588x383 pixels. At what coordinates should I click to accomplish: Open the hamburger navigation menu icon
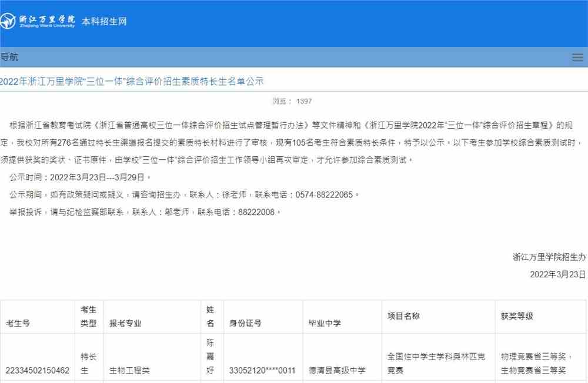coord(577,58)
